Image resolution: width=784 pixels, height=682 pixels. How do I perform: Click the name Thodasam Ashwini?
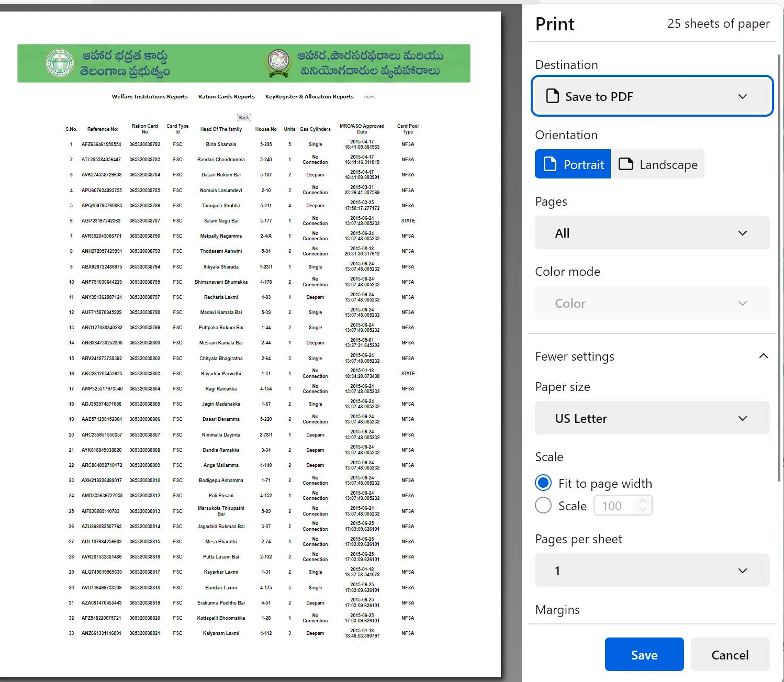(x=221, y=251)
